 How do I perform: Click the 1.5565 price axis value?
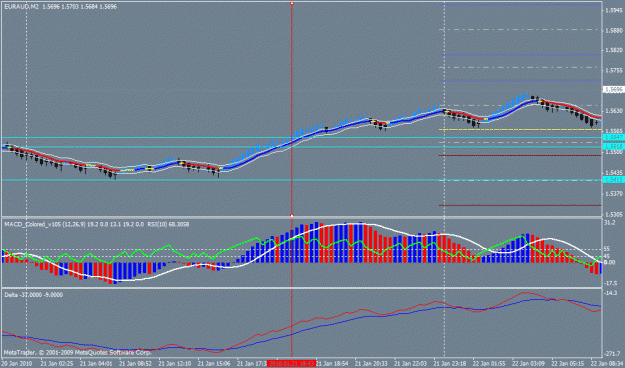coord(614,131)
